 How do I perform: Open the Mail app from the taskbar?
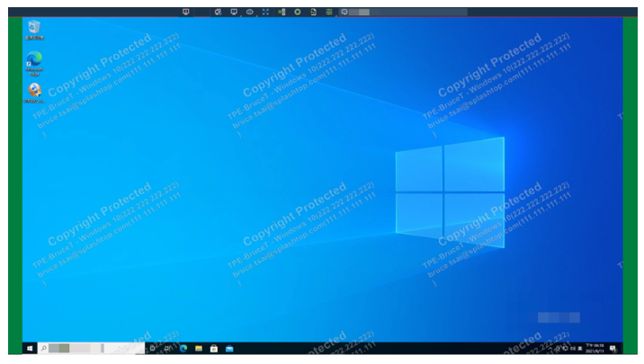pos(229,349)
